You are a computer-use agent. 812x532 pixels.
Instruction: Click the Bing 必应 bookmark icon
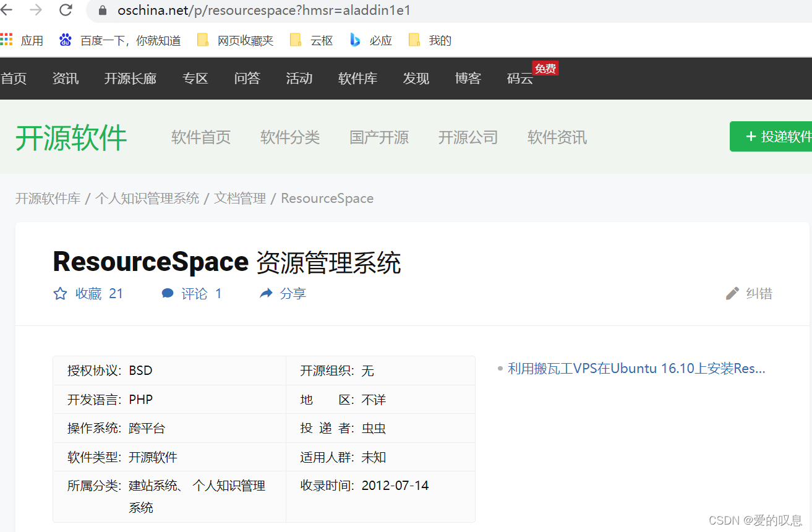(x=355, y=40)
